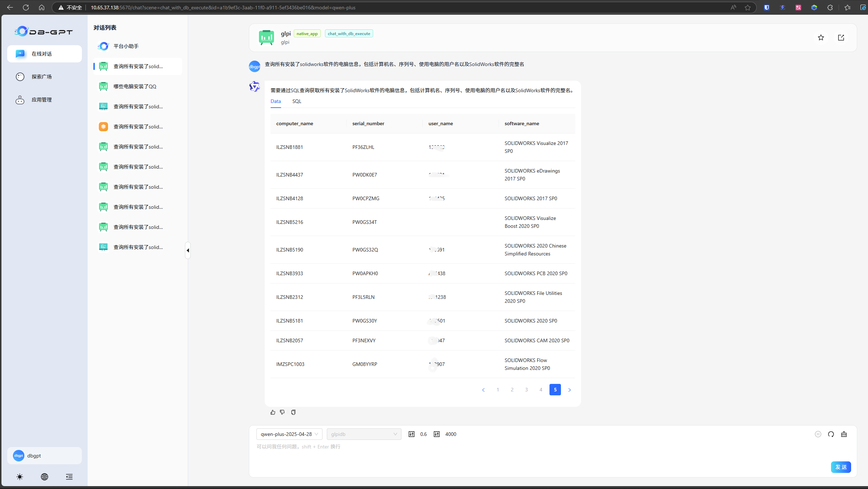Reload the page with the refresh icon

click(x=26, y=7)
